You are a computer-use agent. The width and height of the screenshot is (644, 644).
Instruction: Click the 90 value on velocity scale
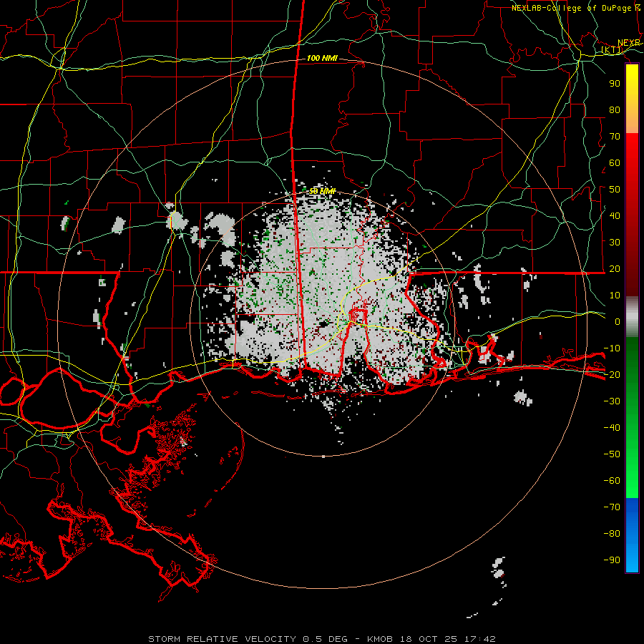point(615,84)
